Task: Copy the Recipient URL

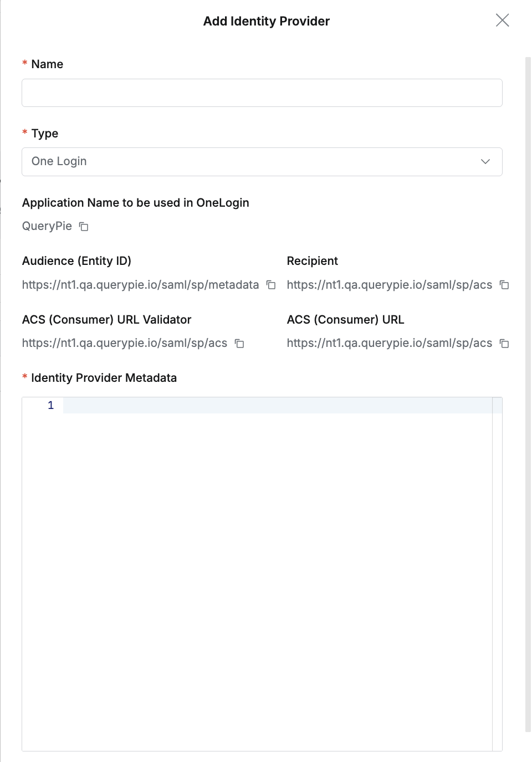Action: 504,285
